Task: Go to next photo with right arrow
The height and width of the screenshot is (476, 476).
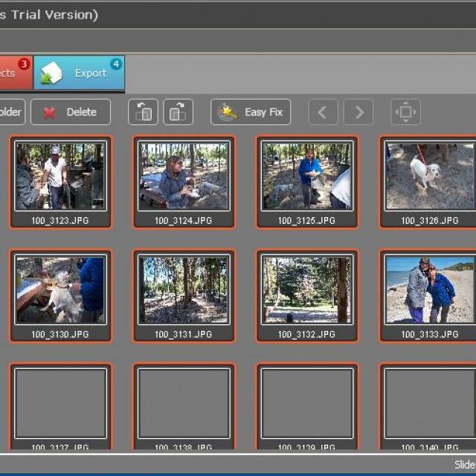Action: pos(358,112)
